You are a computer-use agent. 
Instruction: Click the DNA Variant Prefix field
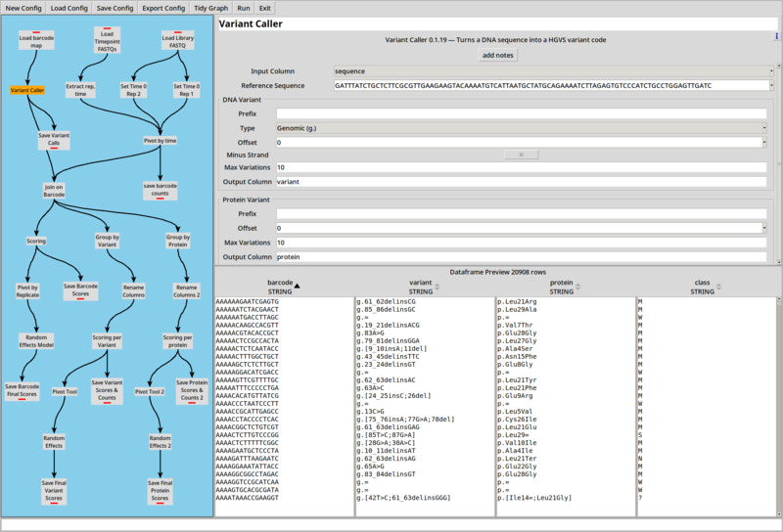pos(522,113)
